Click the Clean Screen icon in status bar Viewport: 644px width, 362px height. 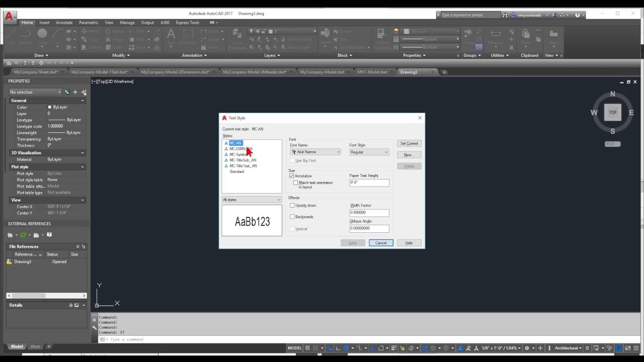coord(629,348)
